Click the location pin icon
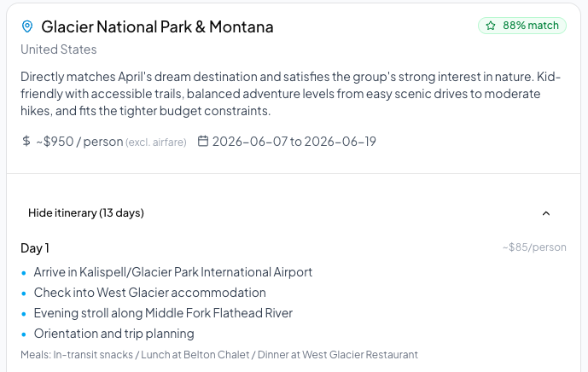The image size is (588, 372). click(x=27, y=26)
